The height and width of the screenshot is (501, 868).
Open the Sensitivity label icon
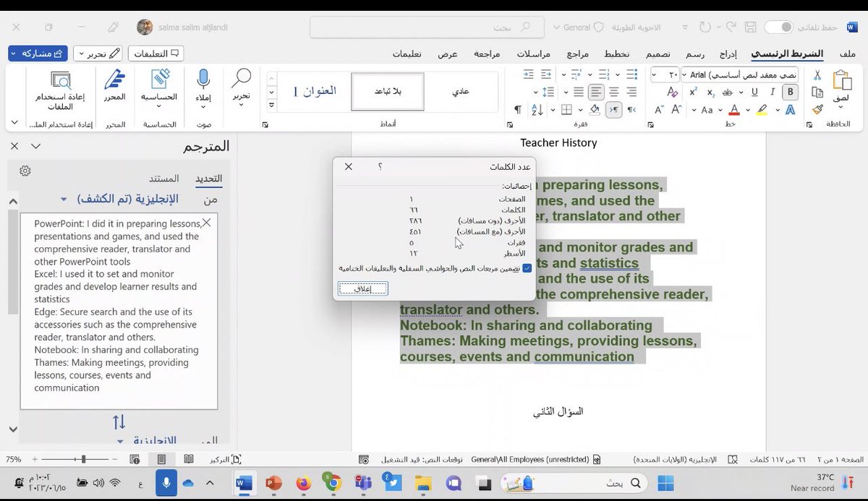(159, 80)
